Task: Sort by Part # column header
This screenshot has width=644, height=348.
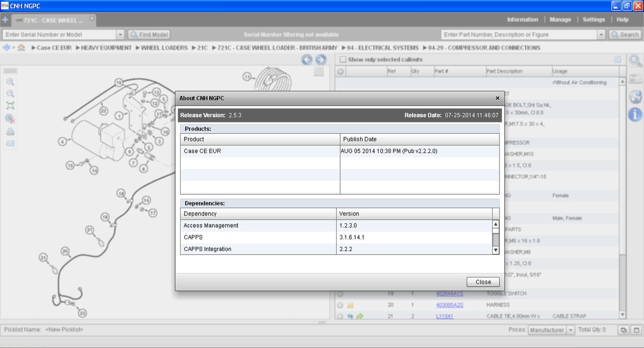Action: [459, 71]
